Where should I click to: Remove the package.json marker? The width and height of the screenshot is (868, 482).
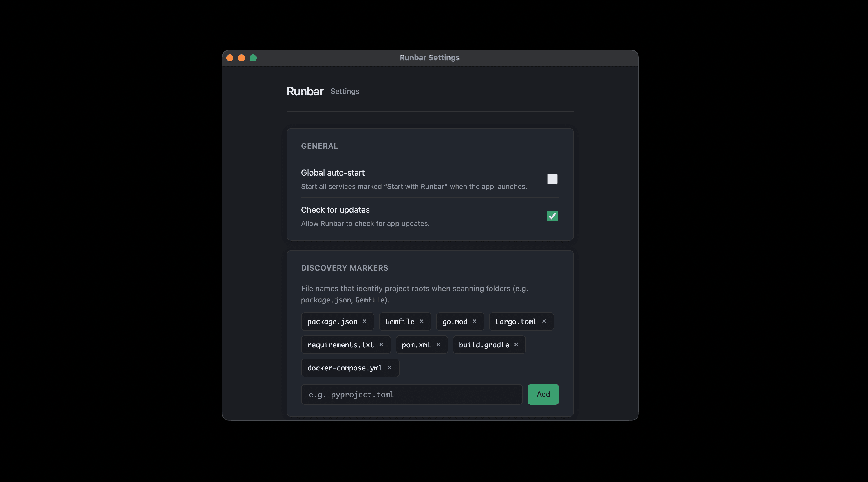click(x=364, y=321)
